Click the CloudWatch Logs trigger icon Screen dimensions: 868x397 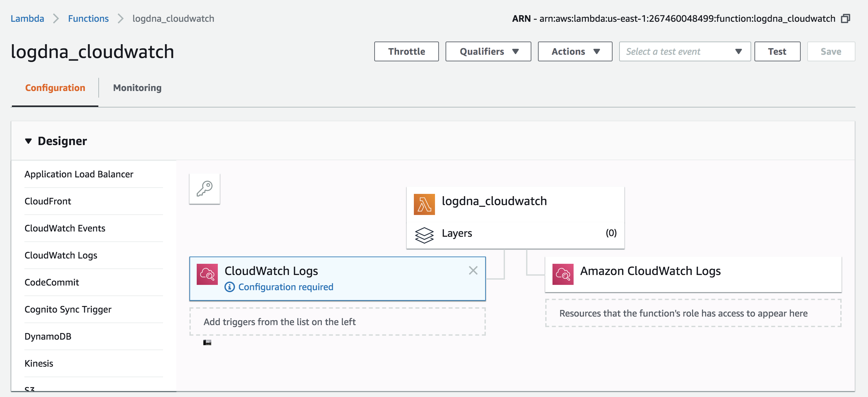click(207, 274)
